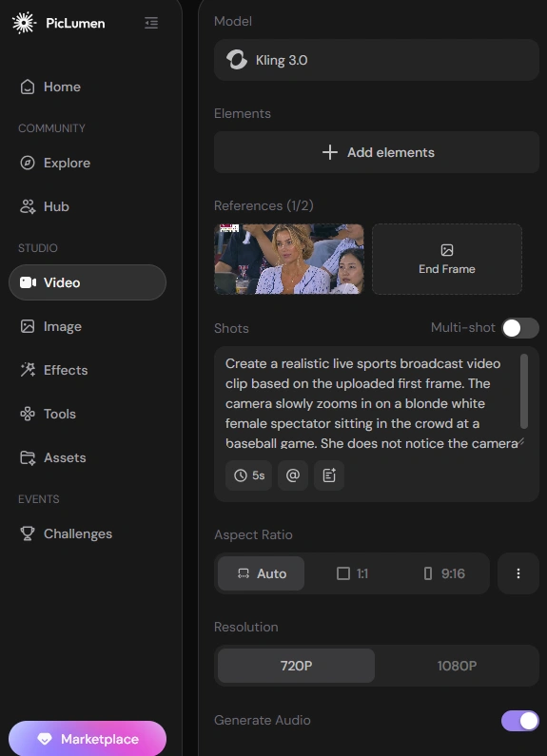Screen dimensions: 547x756
Task: Click the 'Generate Audio' label text
Action: tap(263, 720)
